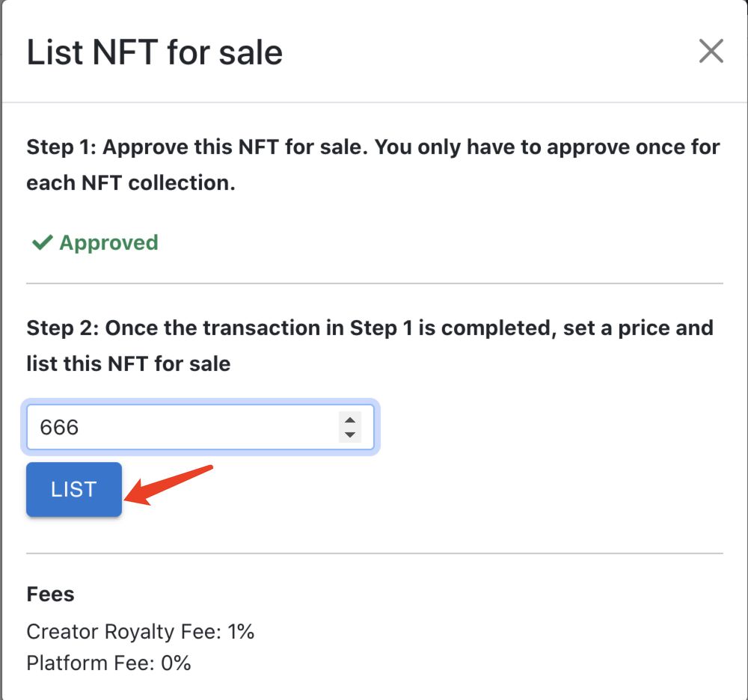Image resolution: width=748 pixels, height=700 pixels.
Task: Increase price with the up stepper arrow
Action: point(349,420)
